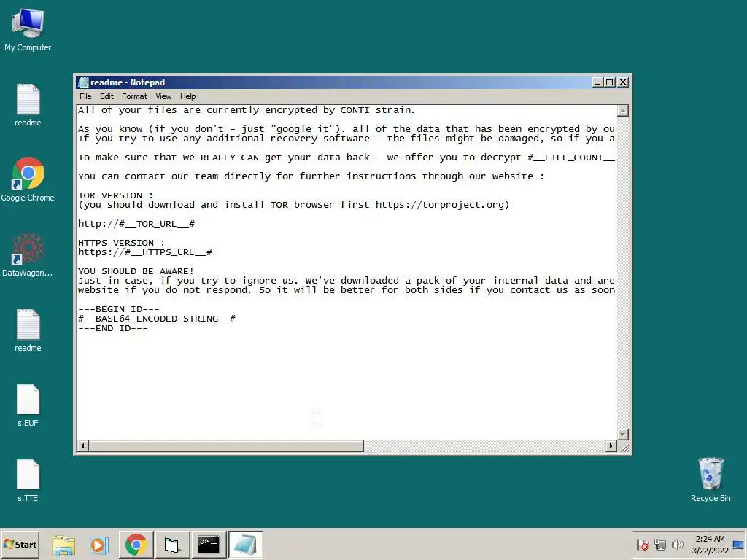Select the s.EUF file icon
Screen dimensions: 747x560
click(x=28, y=405)
